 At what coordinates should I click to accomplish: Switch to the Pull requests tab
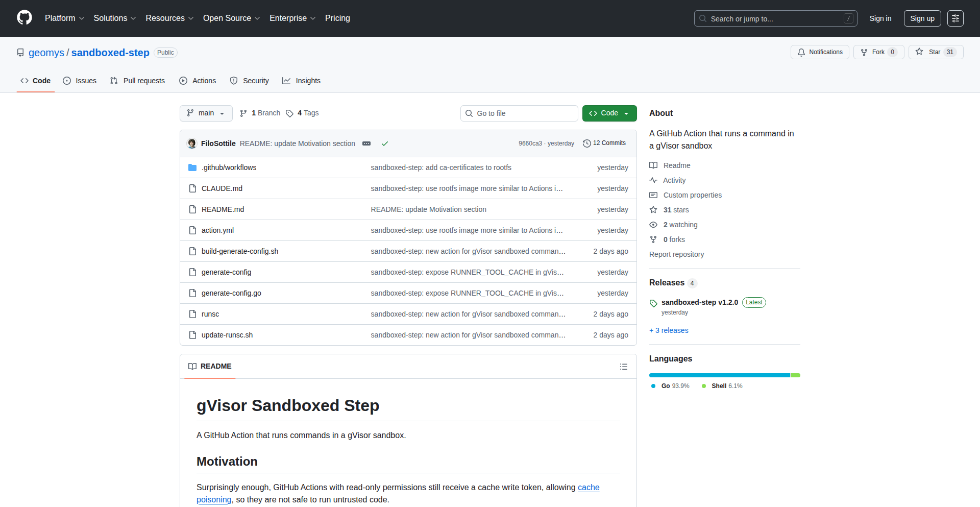(137, 80)
